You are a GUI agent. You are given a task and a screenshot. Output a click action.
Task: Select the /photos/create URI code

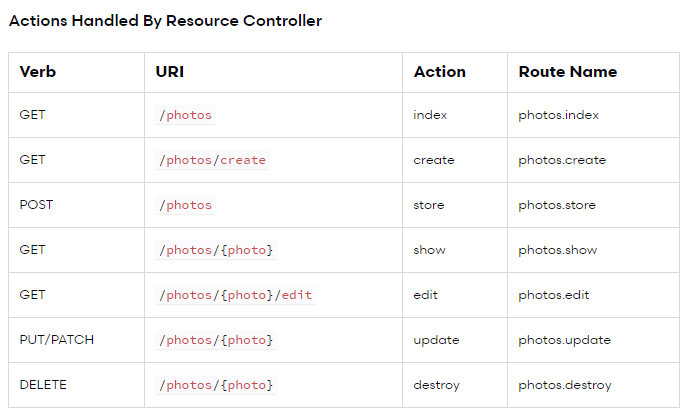coord(212,160)
